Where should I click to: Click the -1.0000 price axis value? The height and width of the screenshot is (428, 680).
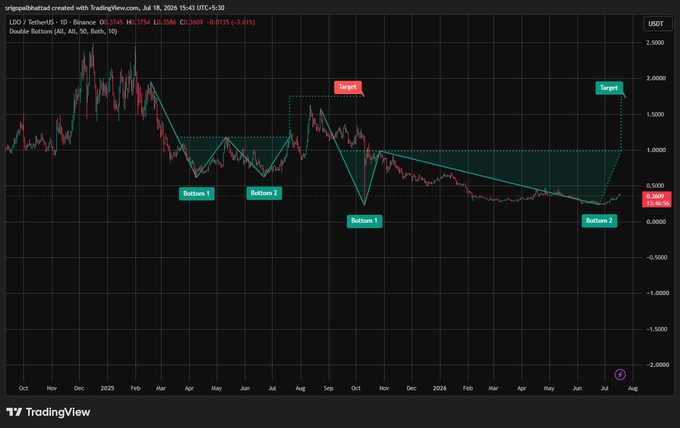[656, 293]
